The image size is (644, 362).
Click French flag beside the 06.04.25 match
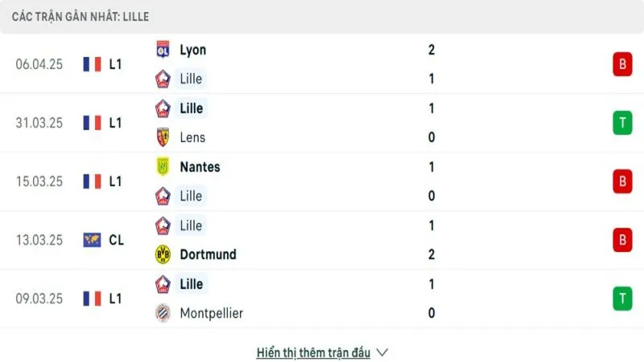click(92, 64)
